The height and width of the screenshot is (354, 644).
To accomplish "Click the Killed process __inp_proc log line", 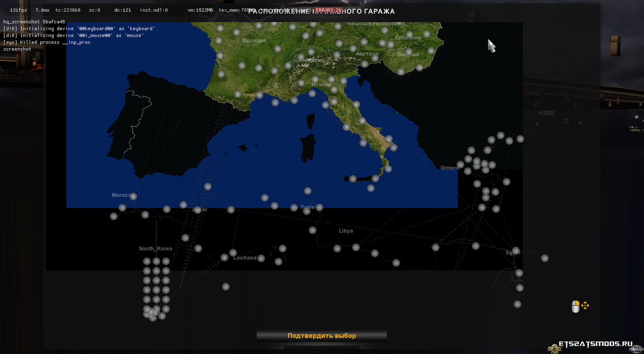I will (47, 42).
